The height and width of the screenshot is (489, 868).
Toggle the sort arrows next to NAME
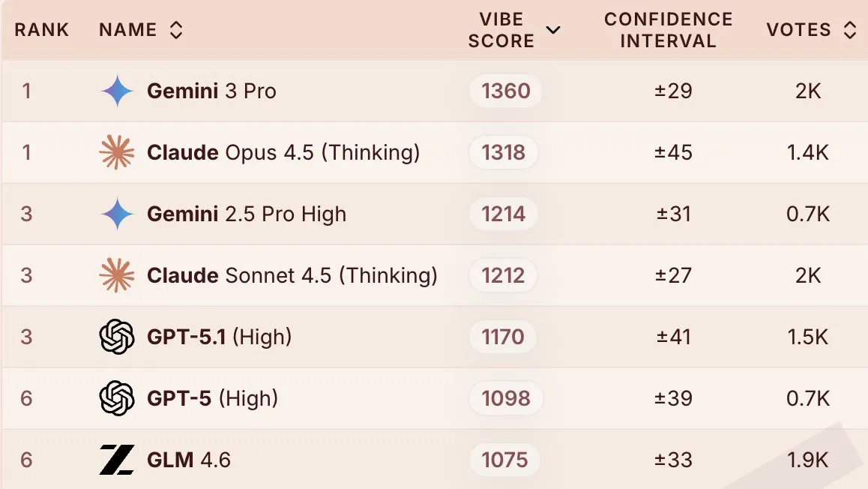175,29
